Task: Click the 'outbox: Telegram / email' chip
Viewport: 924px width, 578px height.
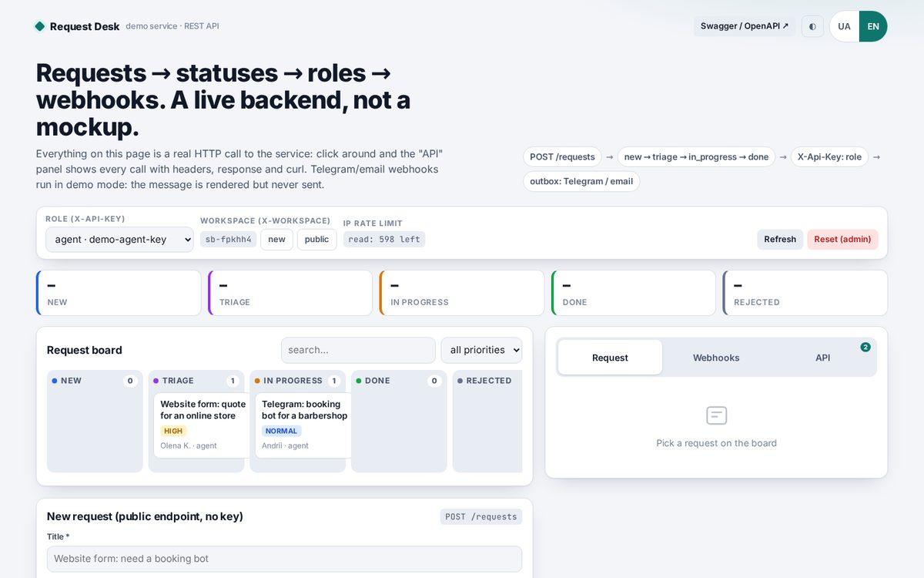Action: [x=581, y=182]
